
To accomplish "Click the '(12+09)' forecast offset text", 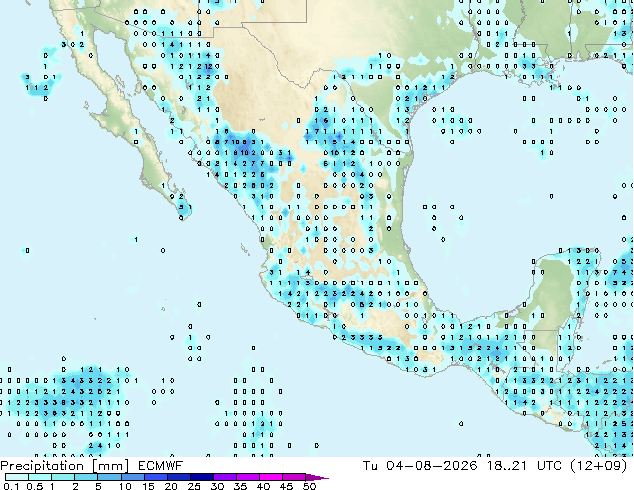I will 599,466.
